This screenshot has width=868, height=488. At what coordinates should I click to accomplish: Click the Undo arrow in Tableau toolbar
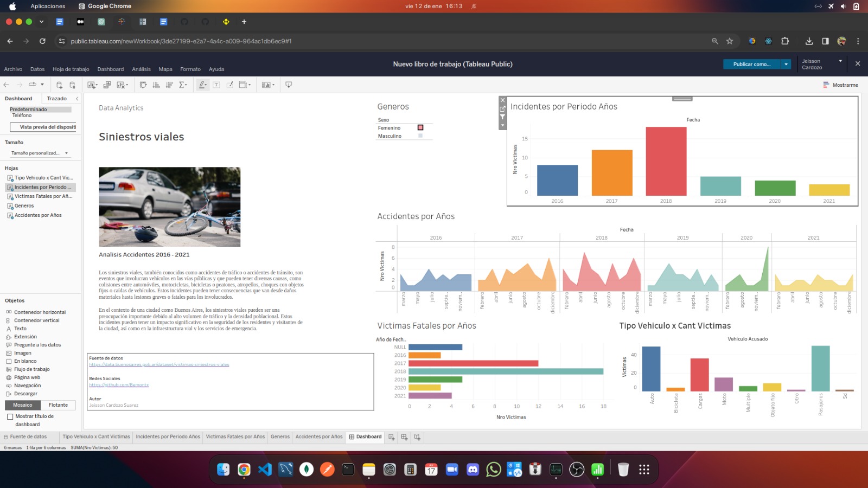click(x=7, y=85)
